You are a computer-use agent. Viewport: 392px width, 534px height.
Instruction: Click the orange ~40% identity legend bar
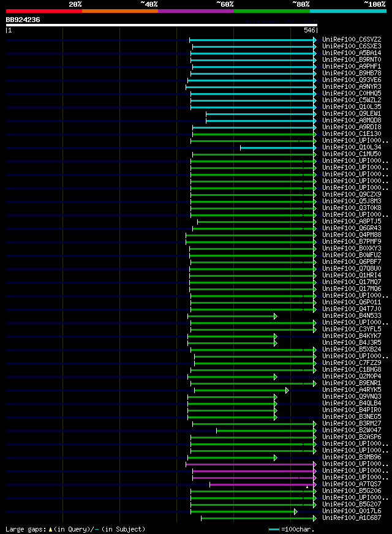(x=120, y=11)
